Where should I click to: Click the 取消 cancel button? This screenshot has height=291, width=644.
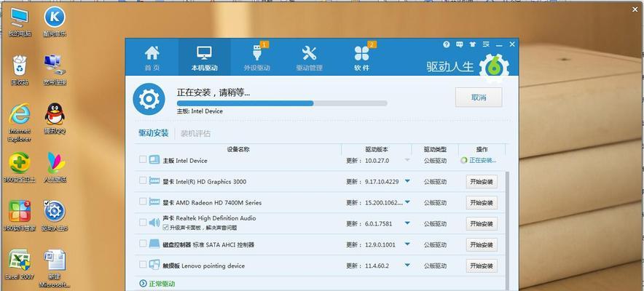click(479, 97)
